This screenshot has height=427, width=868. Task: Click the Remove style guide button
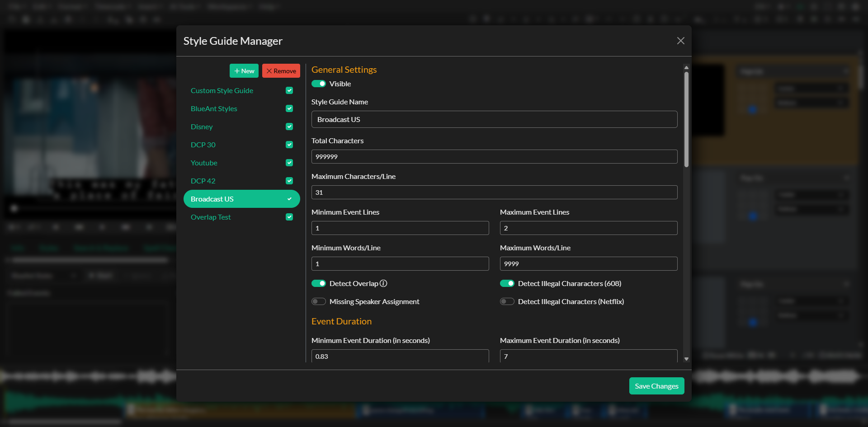coord(281,71)
